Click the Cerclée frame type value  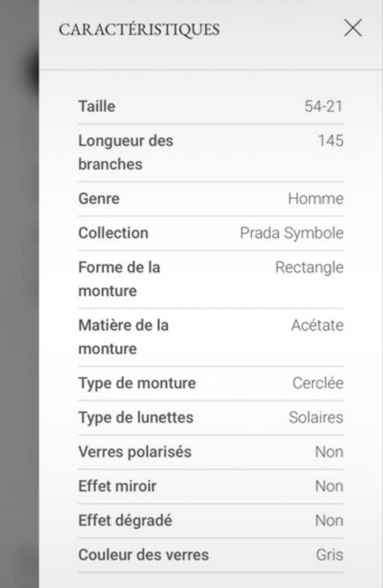[318, 383]
